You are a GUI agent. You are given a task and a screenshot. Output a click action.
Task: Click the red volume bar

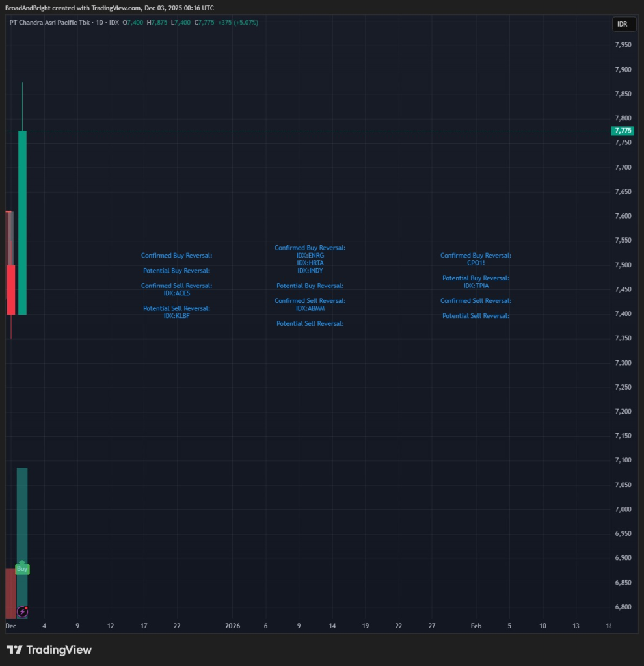pyautogui.click(x=10, y=593)
